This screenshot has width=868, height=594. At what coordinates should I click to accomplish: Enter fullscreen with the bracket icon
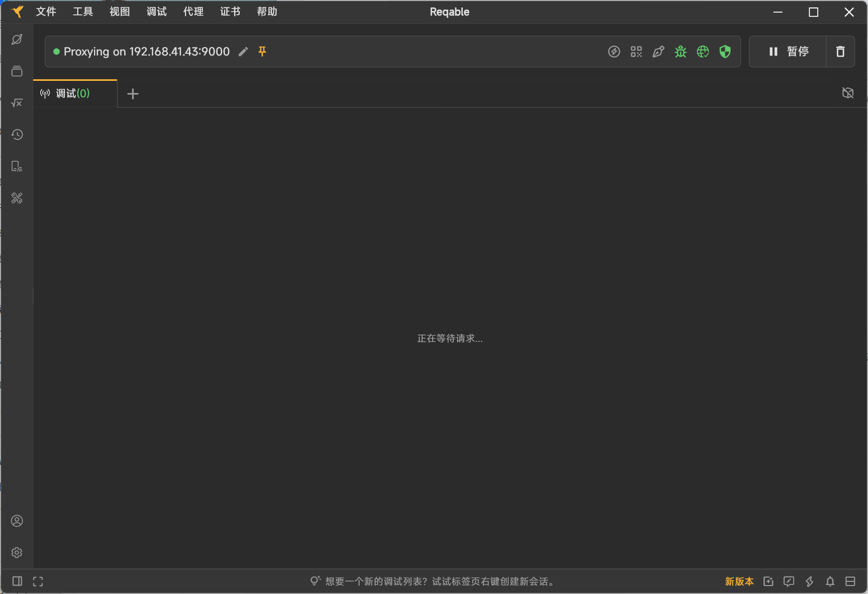pos(38,581)
